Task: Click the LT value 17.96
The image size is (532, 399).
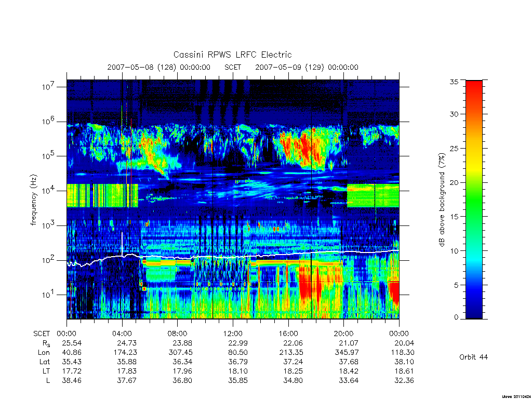Action: (x=182, y=371)
